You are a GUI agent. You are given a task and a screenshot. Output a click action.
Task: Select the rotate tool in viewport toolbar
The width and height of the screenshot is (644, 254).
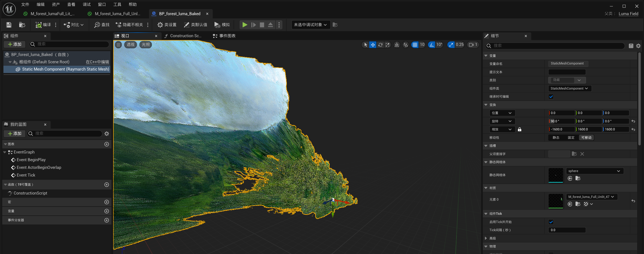380,45
